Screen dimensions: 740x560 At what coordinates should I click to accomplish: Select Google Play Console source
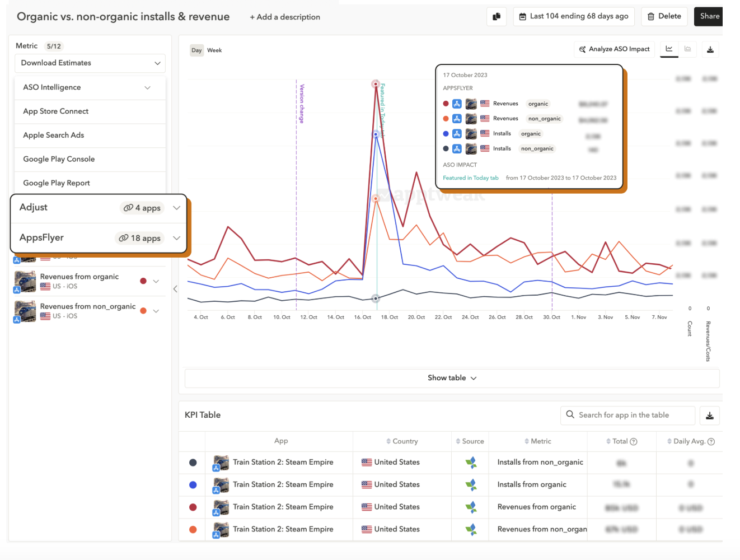coord(90,159)
